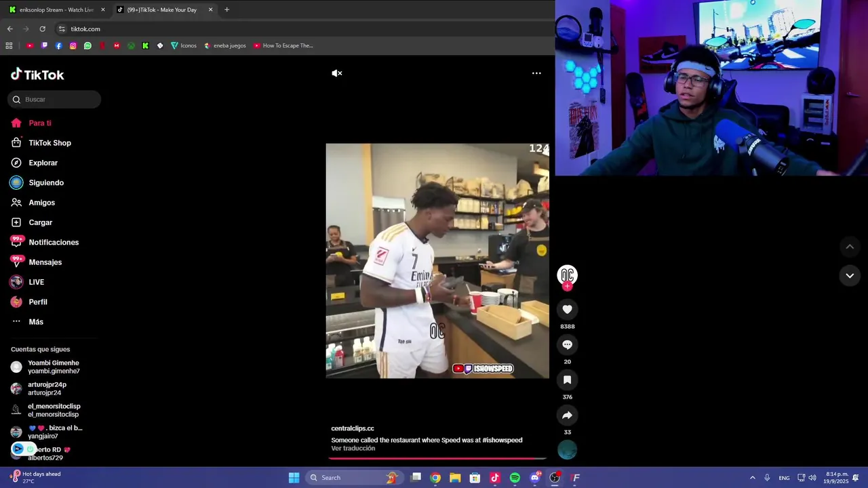Screen dimensions: 868x488
Task: Open comments via the speech bubble icon
Action: tap(567, 344)
